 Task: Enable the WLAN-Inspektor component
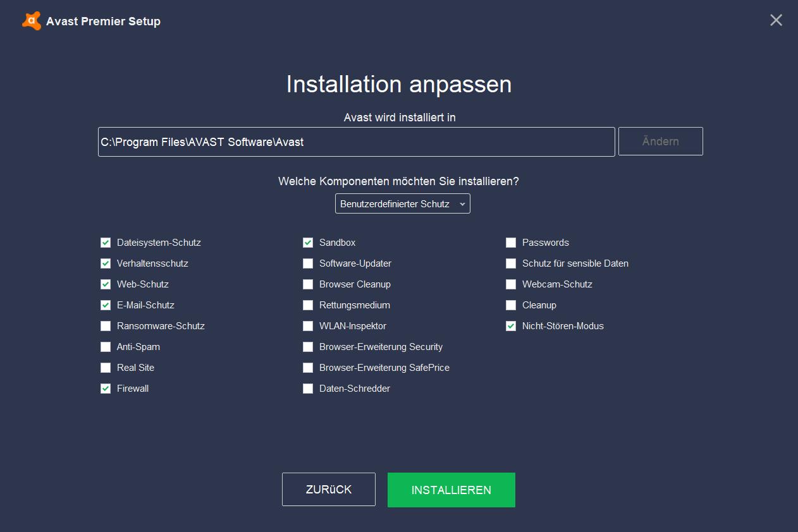pos(308,326)
